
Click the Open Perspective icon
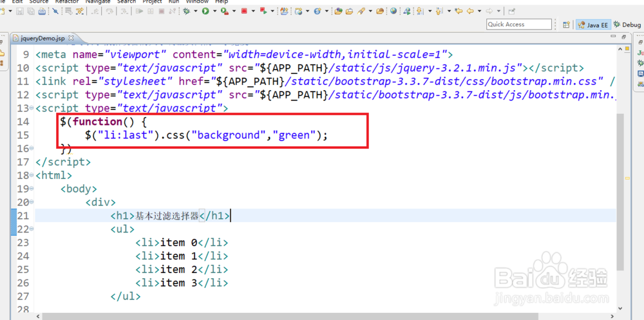(566, 24)
